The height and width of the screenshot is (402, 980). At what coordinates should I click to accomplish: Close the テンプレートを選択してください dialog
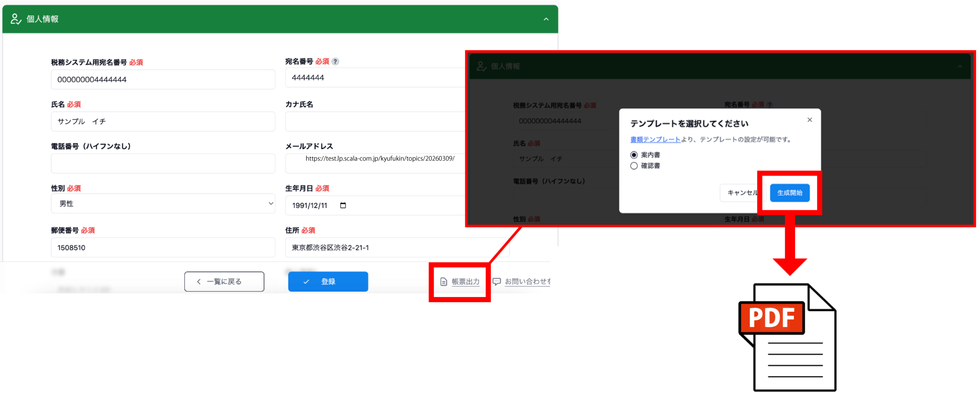810,119
